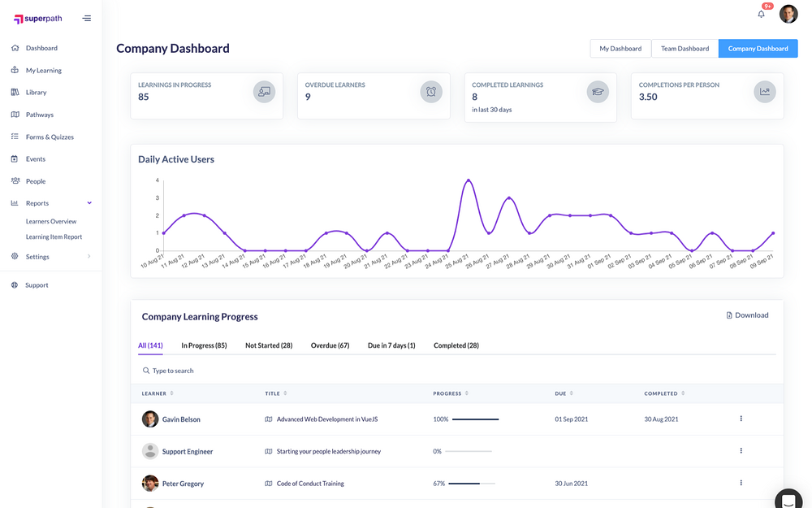This screenshot has height=508, width=812.
Task: Click the Pathways map icon
Action: 15,115
